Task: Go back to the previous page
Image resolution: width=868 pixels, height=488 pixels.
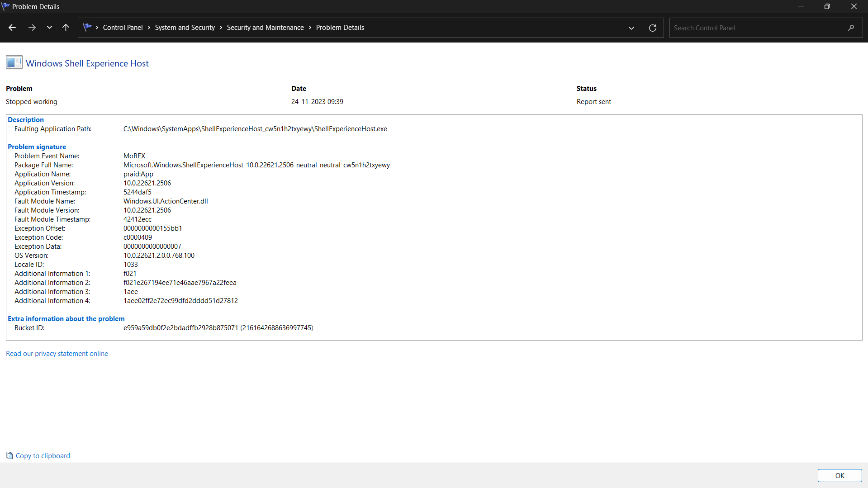Action: coord(12,28)
